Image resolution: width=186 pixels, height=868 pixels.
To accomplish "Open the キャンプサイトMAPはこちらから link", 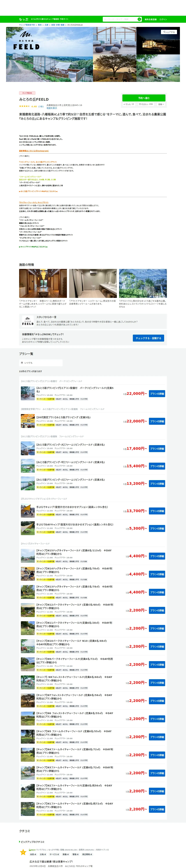I will pyautogui.click(x=33, y=247).
